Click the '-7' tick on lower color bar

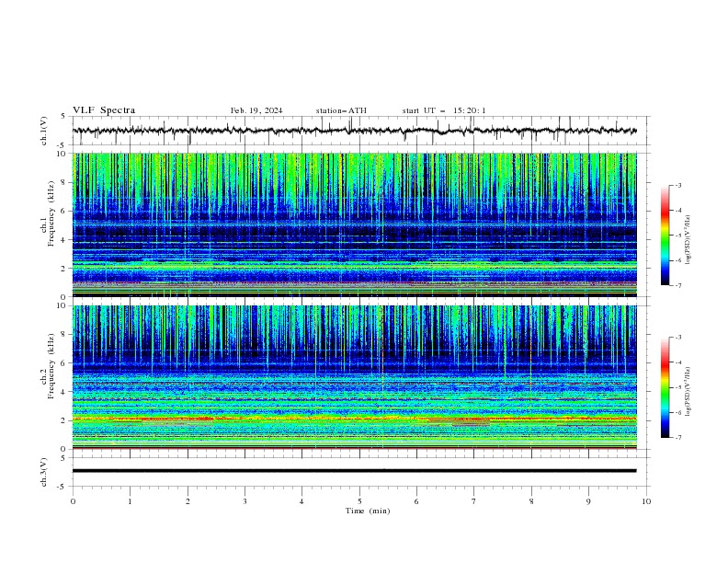677,437
